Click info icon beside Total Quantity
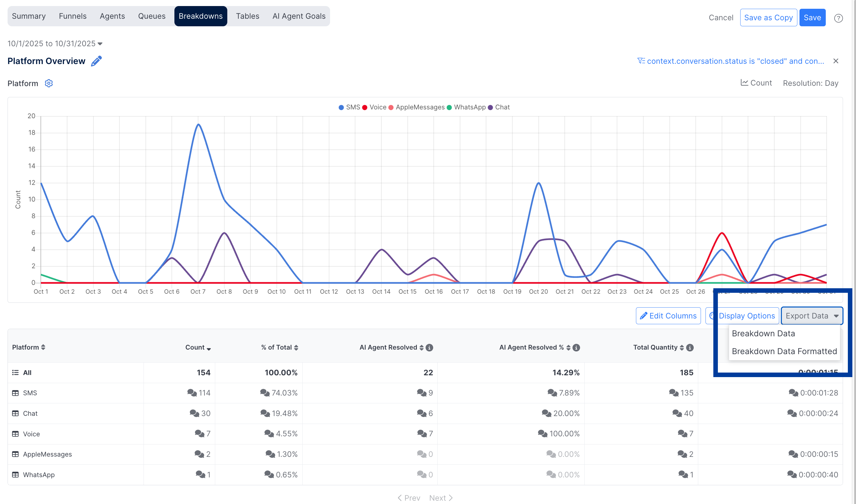The width and height of the screenshot is (856, 504). tap(689, 347)
